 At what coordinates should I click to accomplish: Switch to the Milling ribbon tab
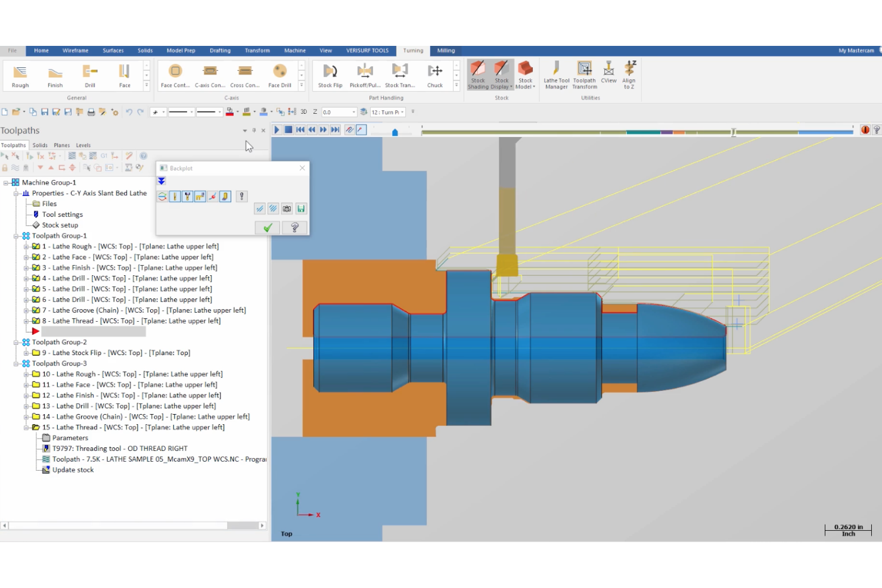pyautogui.click(x=446, y=51)
